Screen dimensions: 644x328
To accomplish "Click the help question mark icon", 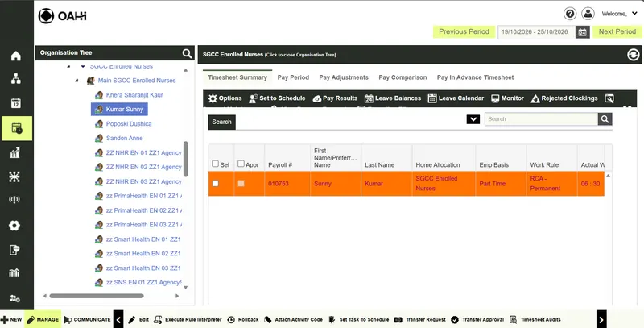I will [570, 14].
